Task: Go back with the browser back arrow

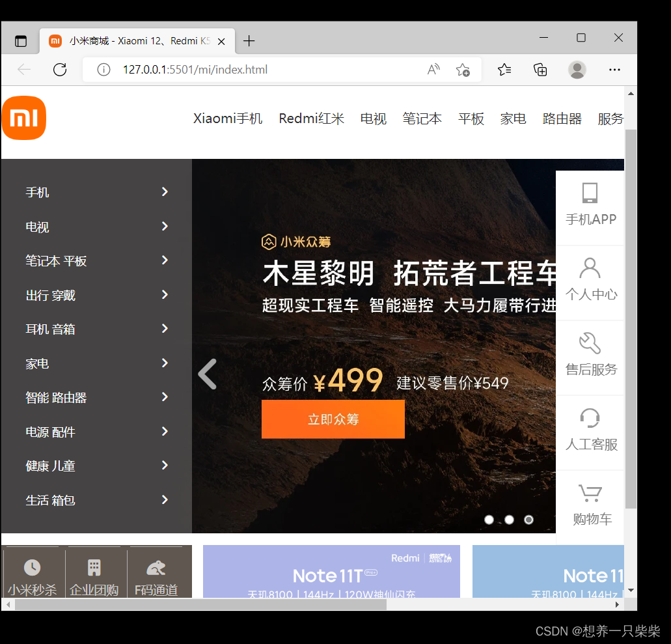Action: pyautogui.click(x=24, y=70)
